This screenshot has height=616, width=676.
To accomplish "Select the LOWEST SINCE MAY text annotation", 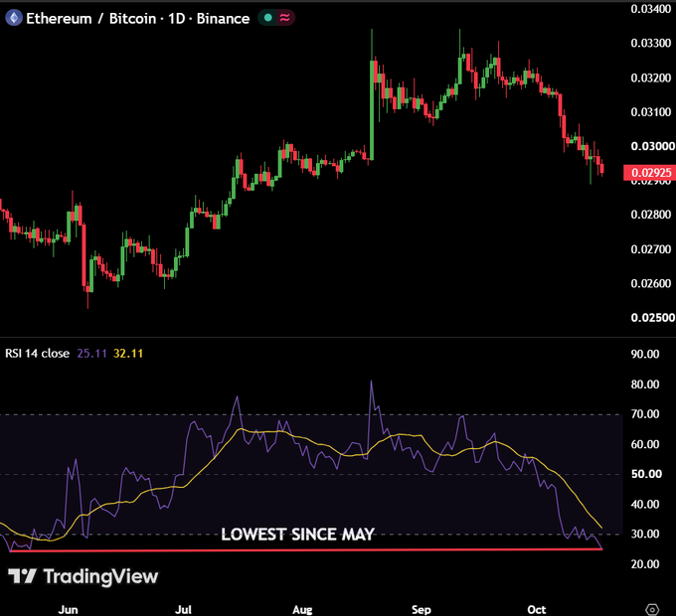I will click(298, 535).
